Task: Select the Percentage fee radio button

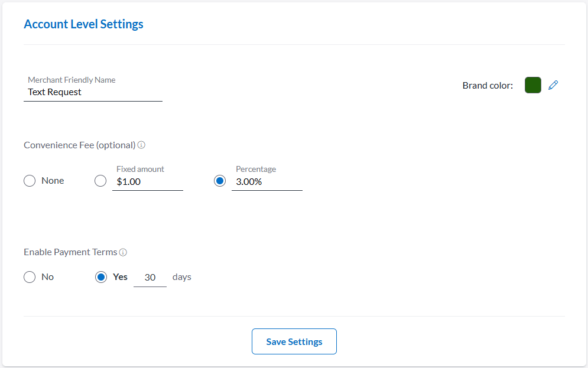Action: 220,181
